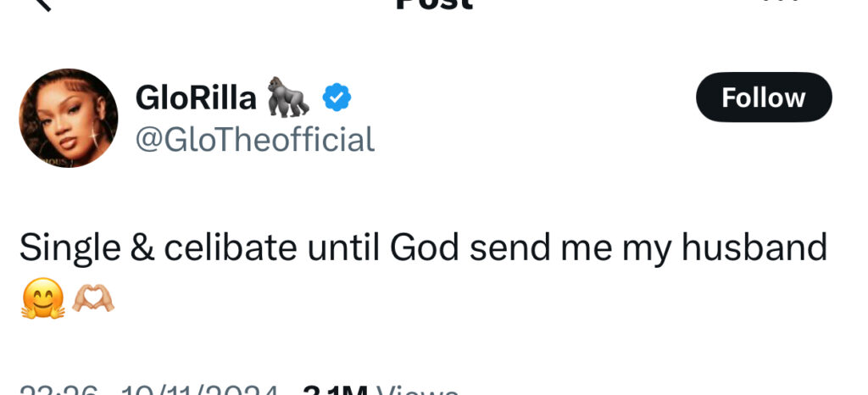Click the post time at bottom left
This screenshot has height=395, width=868.
59,391
